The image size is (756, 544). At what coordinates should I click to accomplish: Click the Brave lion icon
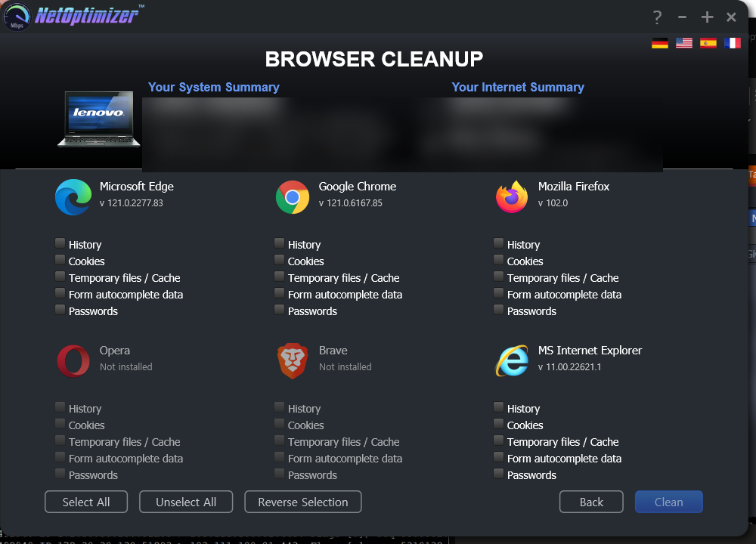click(x=292, y=361)
